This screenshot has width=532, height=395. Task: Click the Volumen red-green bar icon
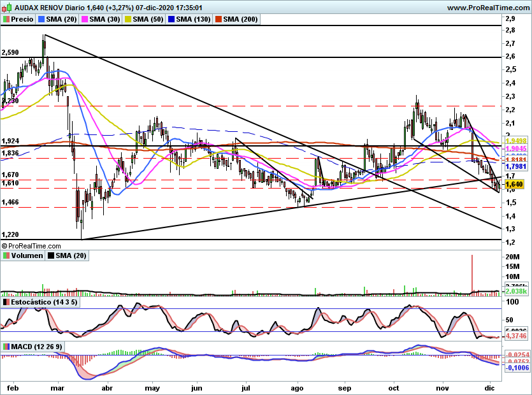(6, 255)
